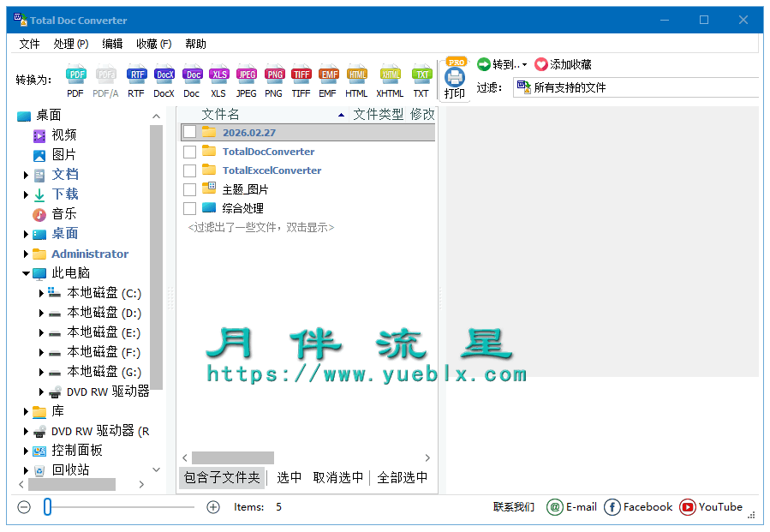
Task: Select the PDF/A conversion icon
Action: (x=105, y=81)
